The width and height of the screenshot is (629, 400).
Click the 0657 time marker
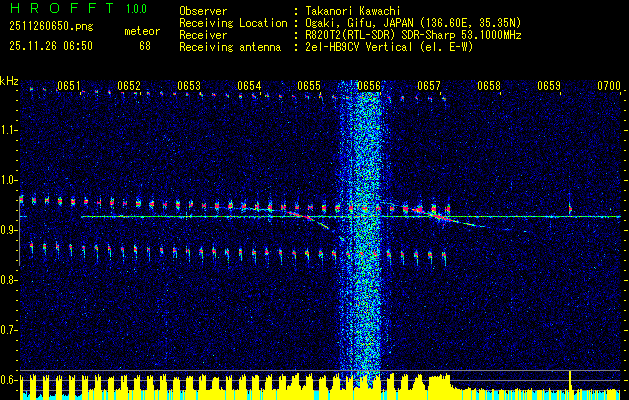tap(429, 86)
